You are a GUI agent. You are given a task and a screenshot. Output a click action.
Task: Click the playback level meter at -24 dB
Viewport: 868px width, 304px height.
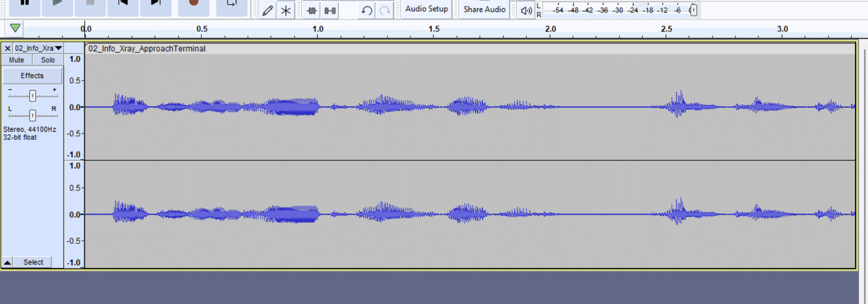(x=633, y=10)
